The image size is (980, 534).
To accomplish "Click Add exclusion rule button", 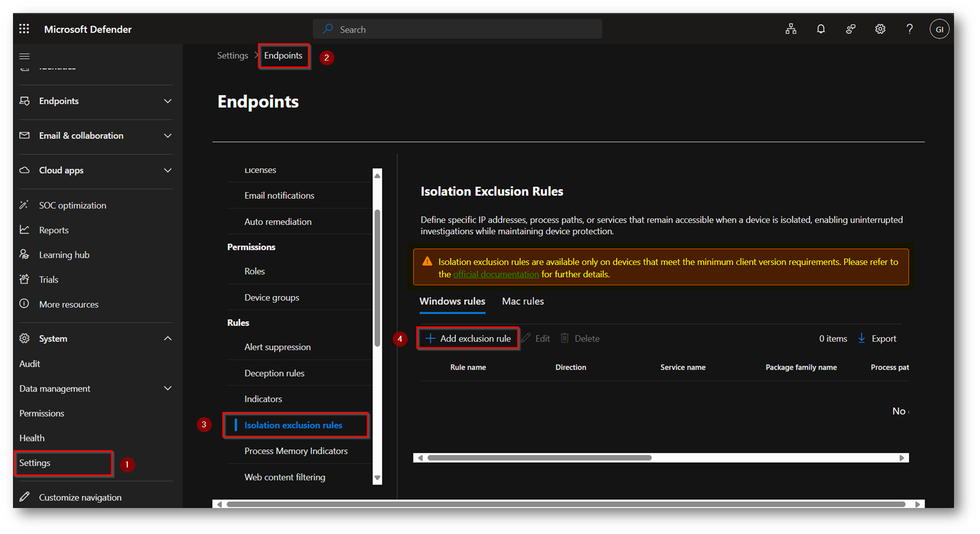I will click(468, 338).
